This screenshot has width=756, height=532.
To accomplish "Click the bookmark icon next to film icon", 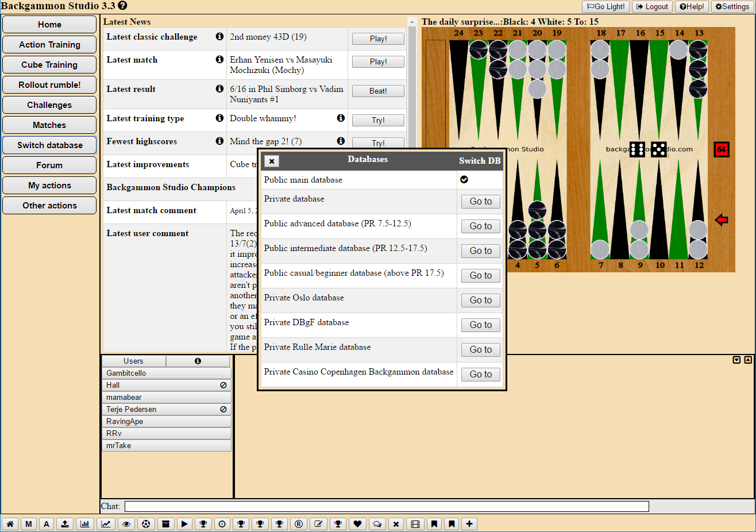I will (x=434, y=524).
